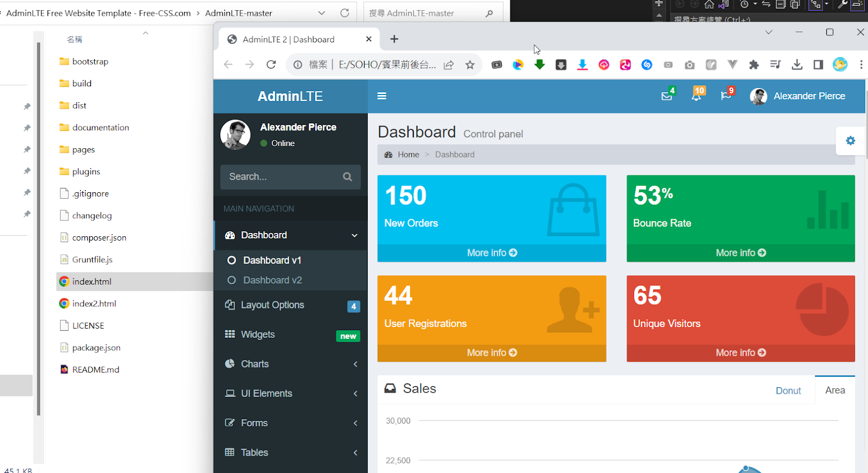The width and height of the screenshot is (868, 473).
Task: Click the browser address bar URL
Action: pos(387,65)
